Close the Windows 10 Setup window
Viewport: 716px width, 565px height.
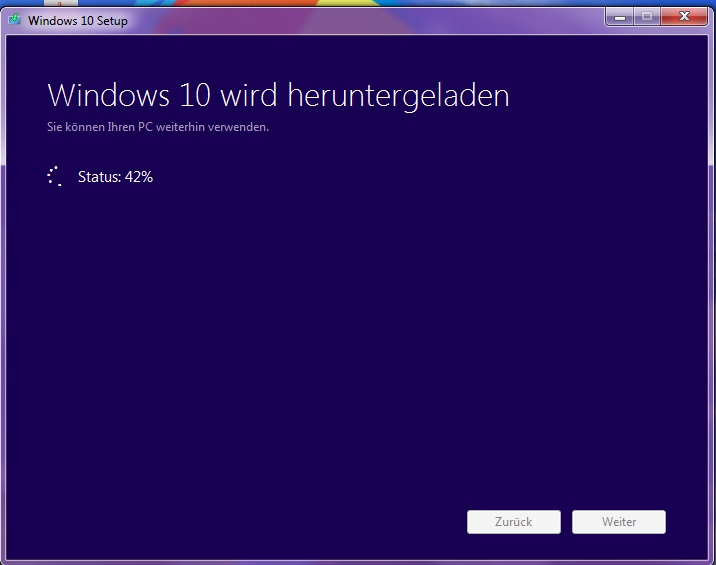(x=684, y=17)
